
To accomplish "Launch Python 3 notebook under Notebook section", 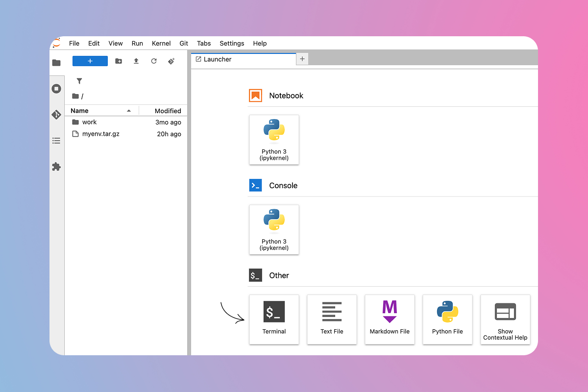I will tap(274, 140).
